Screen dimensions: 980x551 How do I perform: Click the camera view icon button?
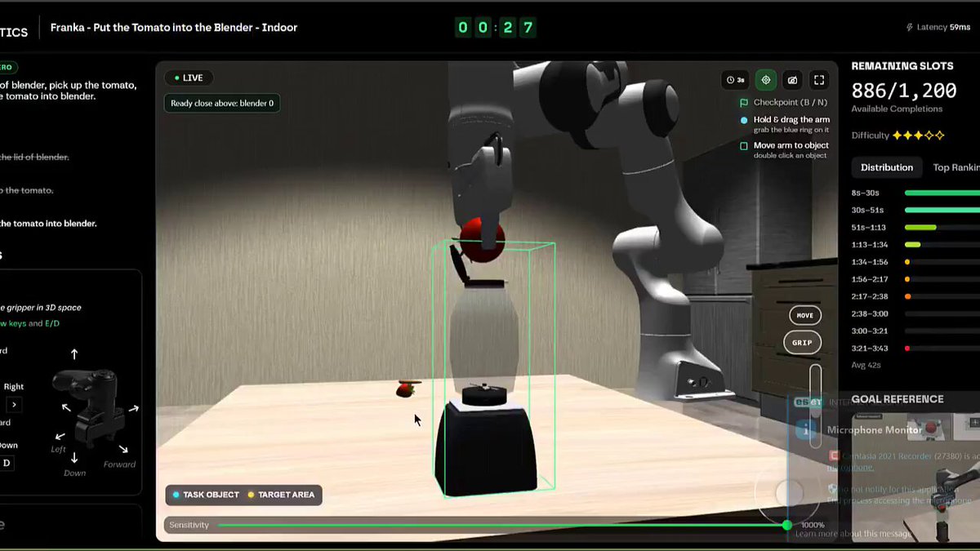tap(792, 80)
